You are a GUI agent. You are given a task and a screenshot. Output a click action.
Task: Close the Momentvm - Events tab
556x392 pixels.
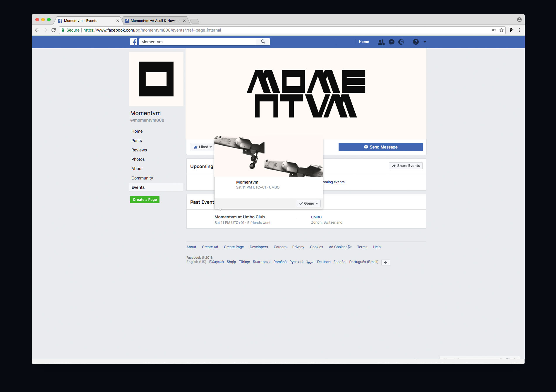click(x=118, y=21)
